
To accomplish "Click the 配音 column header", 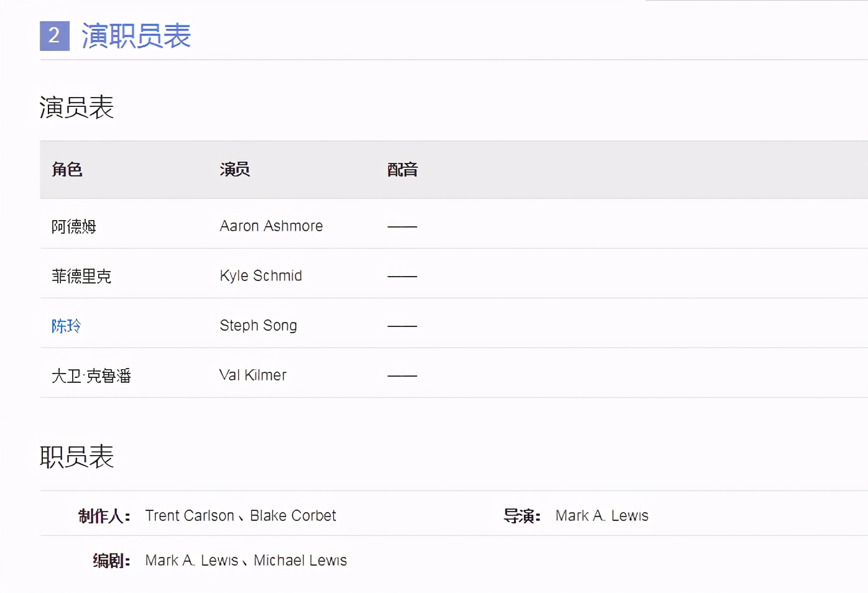I will click(x=402, y=169).
